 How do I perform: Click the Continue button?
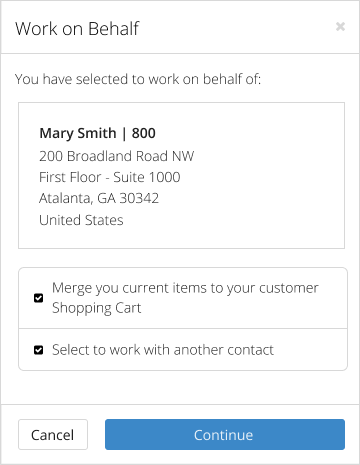tap(225, 435)
